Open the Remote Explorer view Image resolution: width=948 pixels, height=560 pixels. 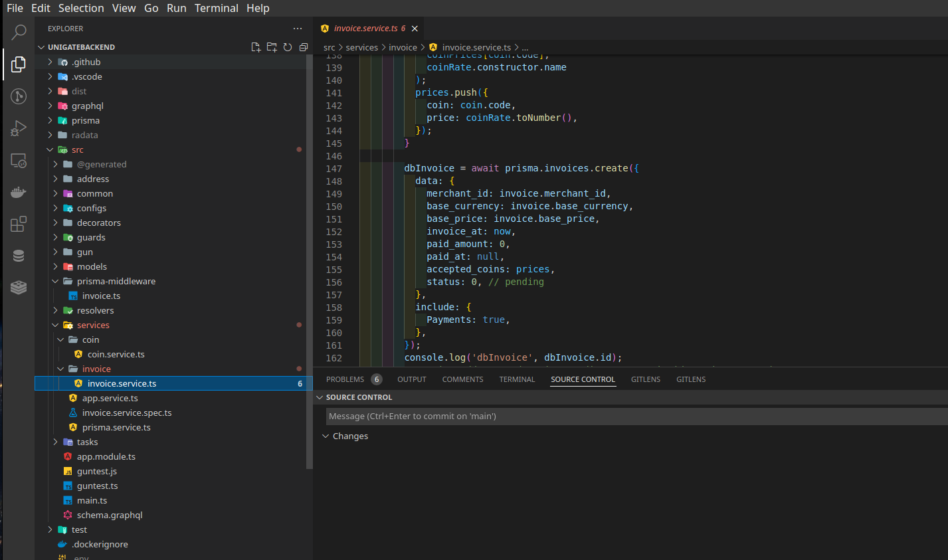tap(19, 161)
